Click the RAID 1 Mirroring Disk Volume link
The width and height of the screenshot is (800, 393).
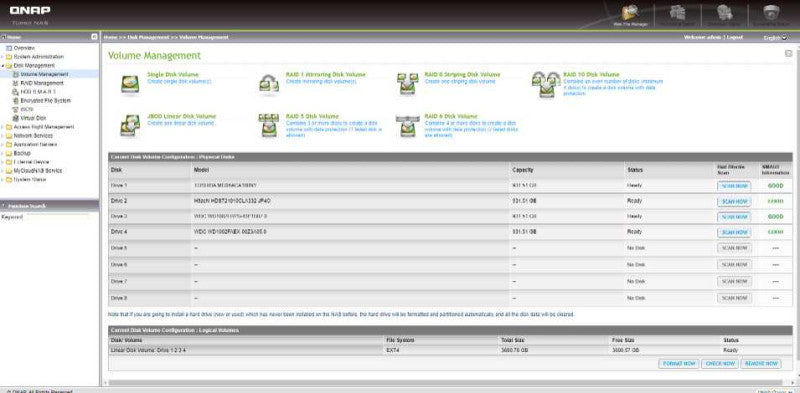[326, 75]
